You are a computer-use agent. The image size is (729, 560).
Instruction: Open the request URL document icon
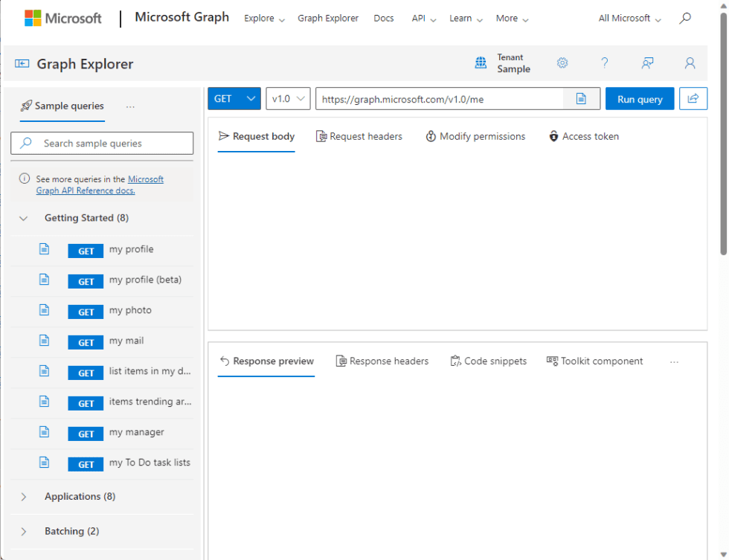pos(582,98)
